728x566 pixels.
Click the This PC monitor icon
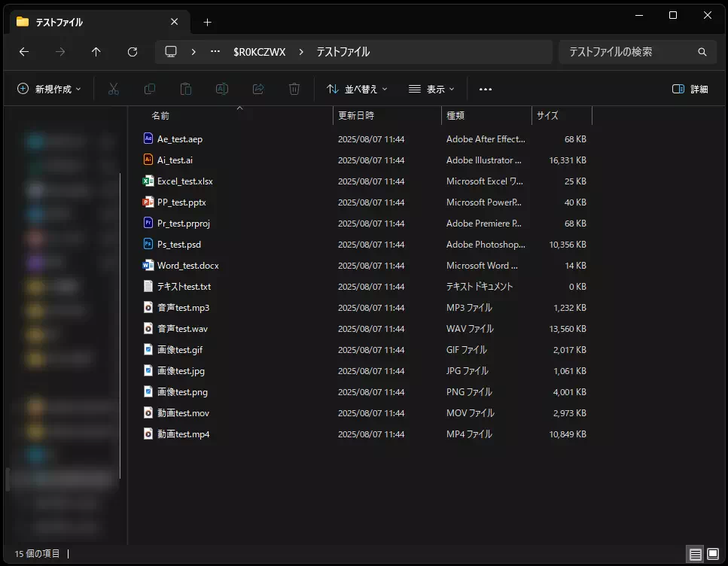[171, 51]
